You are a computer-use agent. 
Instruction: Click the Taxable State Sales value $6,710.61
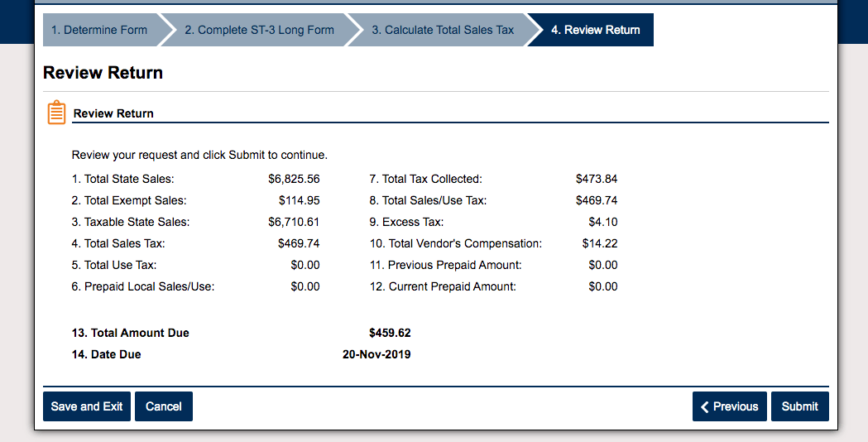294,222
